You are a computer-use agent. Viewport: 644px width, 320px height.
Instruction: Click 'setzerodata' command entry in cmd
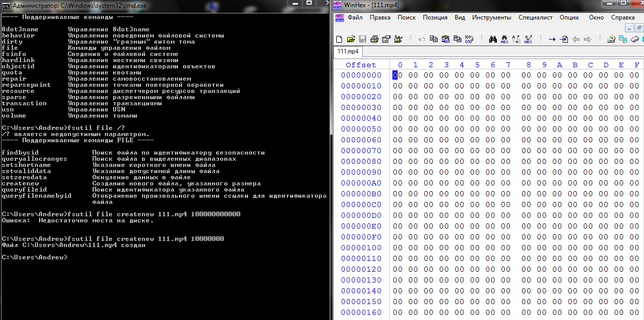point(24,177)
